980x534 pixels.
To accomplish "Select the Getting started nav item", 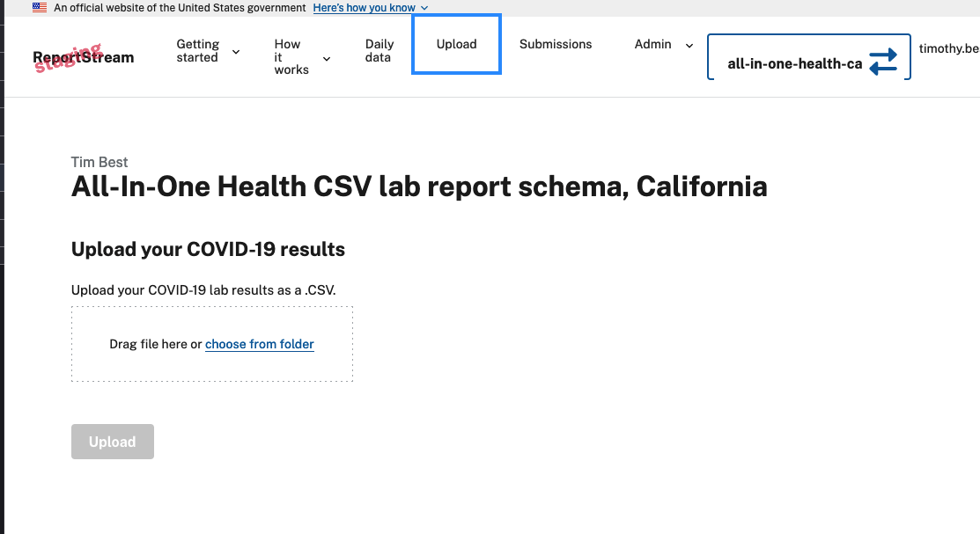I will click(x=196, y=50).
